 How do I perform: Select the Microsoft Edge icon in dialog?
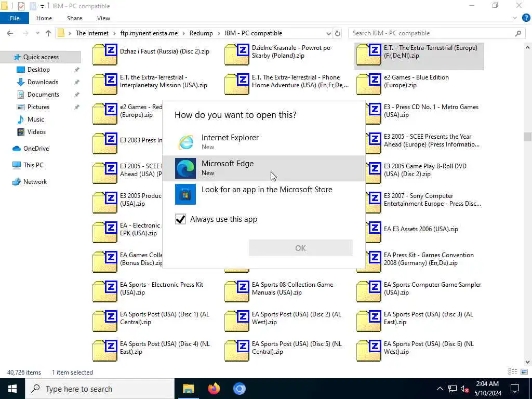[x=185, y=168]
